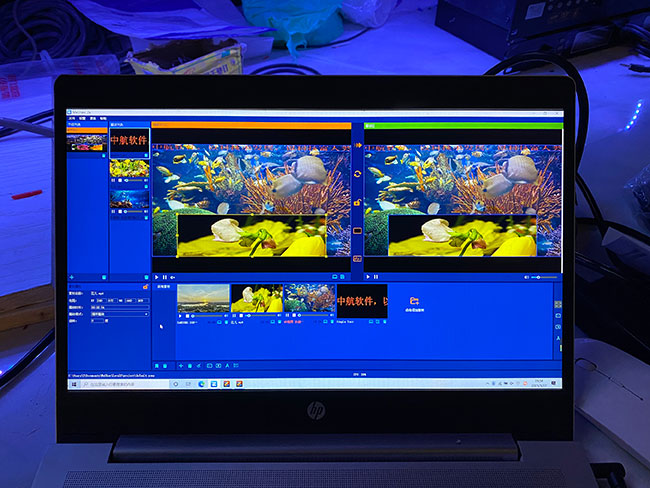Open the first menu in the menu bar
The image size is (650, 488).
[x=72, y=118]
